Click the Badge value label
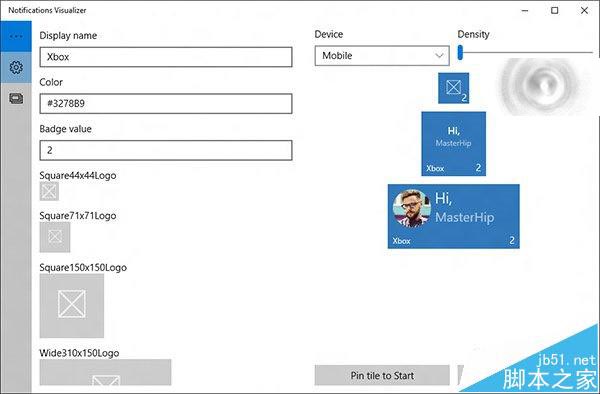The image size is (600, 394). [65, 129]
